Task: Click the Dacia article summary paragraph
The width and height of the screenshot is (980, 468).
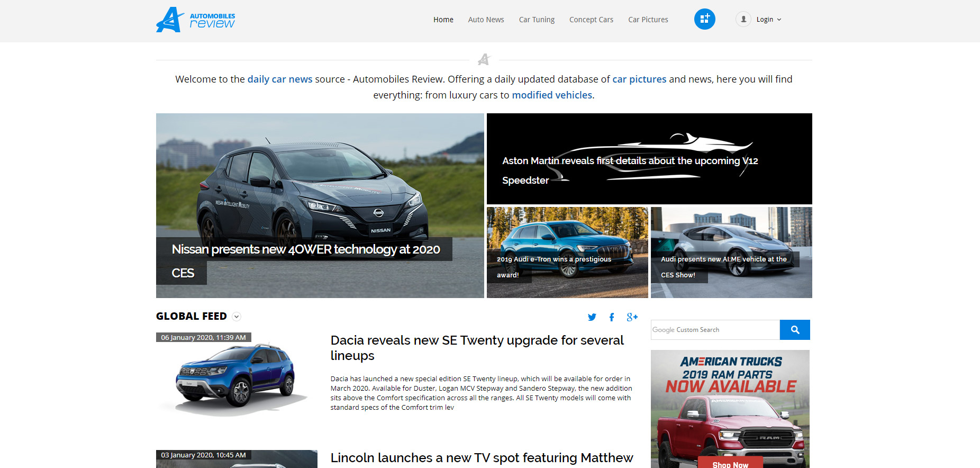Action: click(481, 393)
